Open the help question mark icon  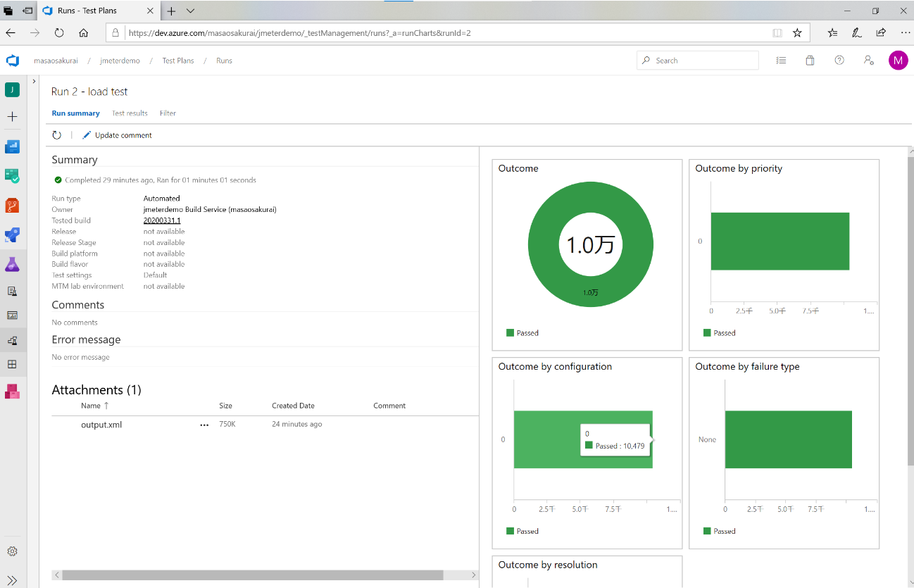point(839,61)
